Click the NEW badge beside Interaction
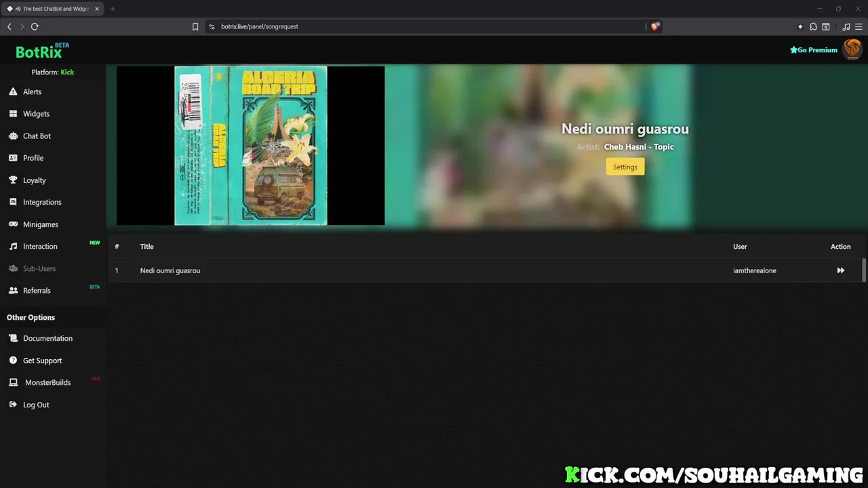 coord(95,243)
